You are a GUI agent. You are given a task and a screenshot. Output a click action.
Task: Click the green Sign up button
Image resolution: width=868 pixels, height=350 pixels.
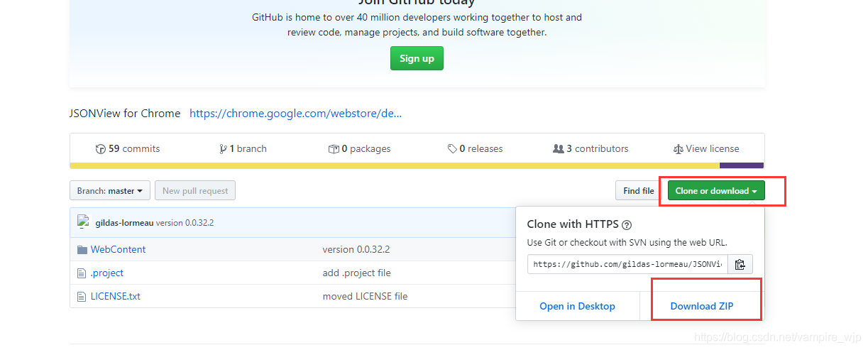[x=417, y=58]
